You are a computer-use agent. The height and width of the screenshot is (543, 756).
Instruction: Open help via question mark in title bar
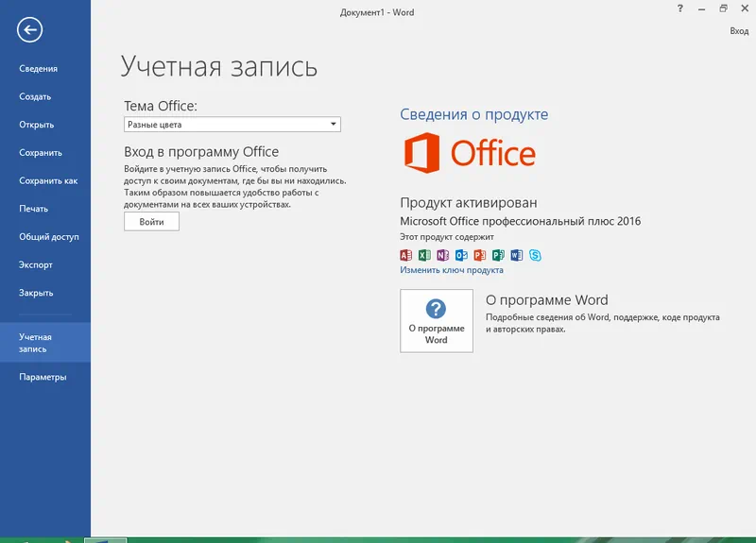679,8
